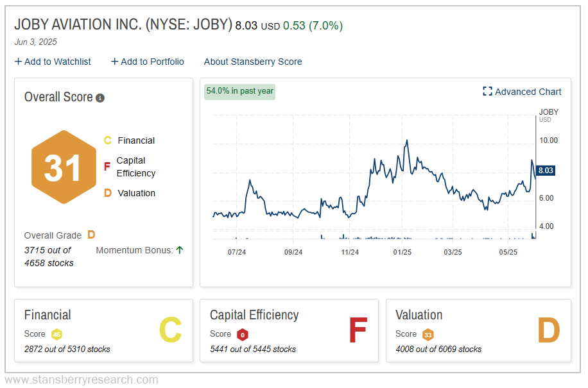The width and height of the screenshot is (588, 388).
Task: Click the Overall Score info icon
Action: tap(100, 98)
